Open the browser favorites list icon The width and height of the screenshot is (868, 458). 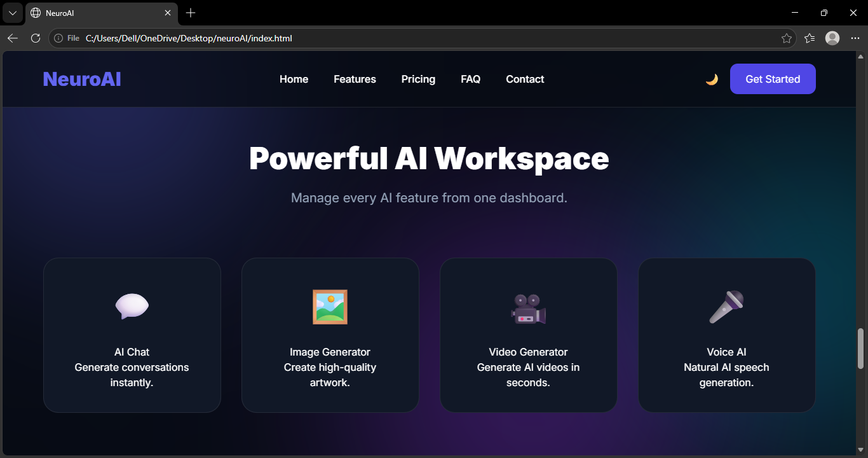(x=810, y=38)
